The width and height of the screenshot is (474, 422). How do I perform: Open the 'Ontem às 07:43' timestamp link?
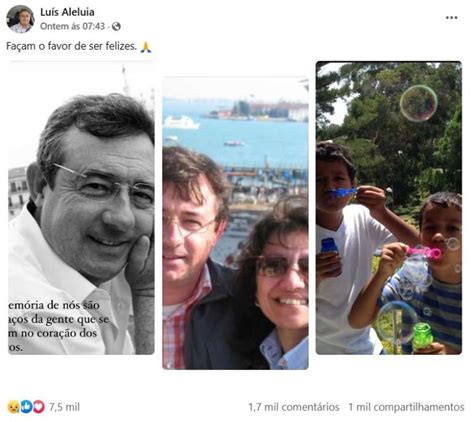pos(73,26)
